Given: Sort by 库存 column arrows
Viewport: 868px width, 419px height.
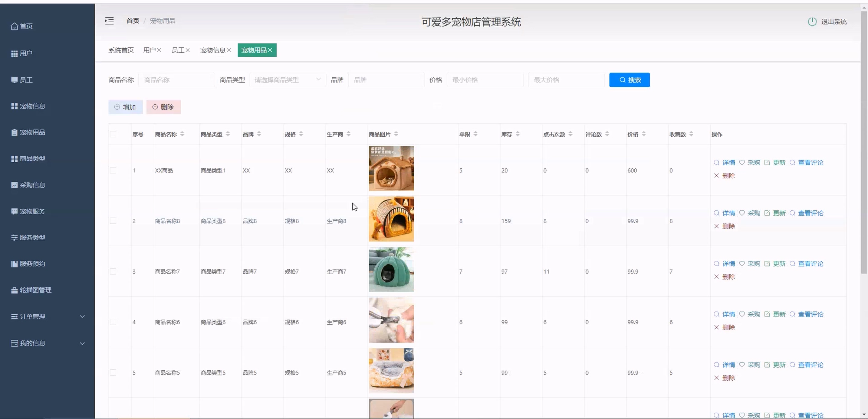Looking at the screenshot, I should 518,134.
